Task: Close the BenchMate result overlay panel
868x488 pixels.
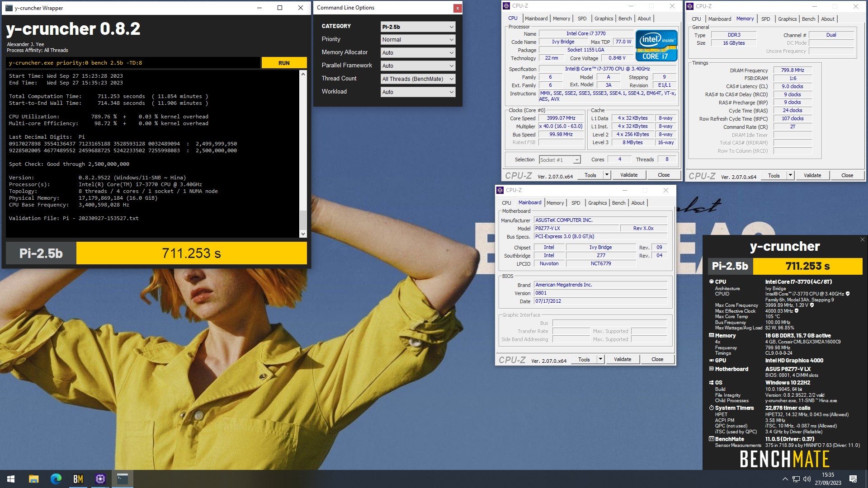Action: [862, 239]
